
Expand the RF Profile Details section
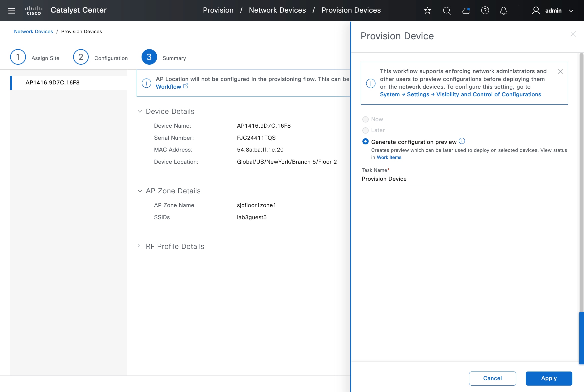[139, 246]
